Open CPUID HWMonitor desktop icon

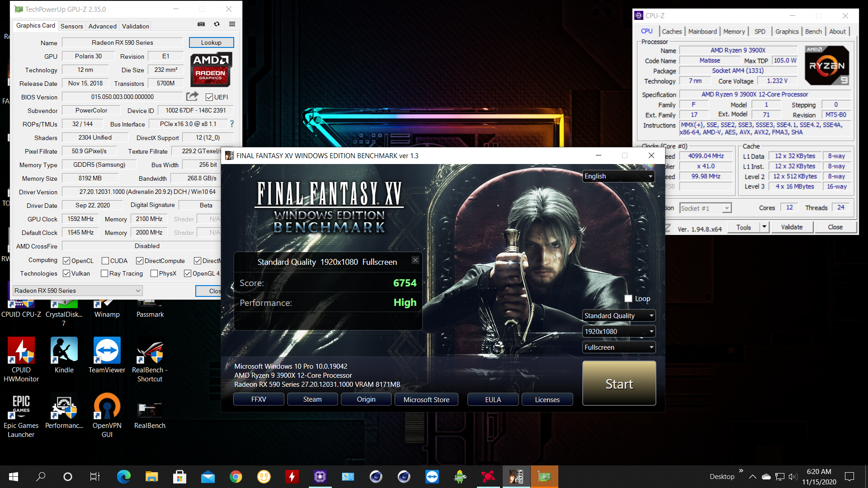click(x=21, y=360)
